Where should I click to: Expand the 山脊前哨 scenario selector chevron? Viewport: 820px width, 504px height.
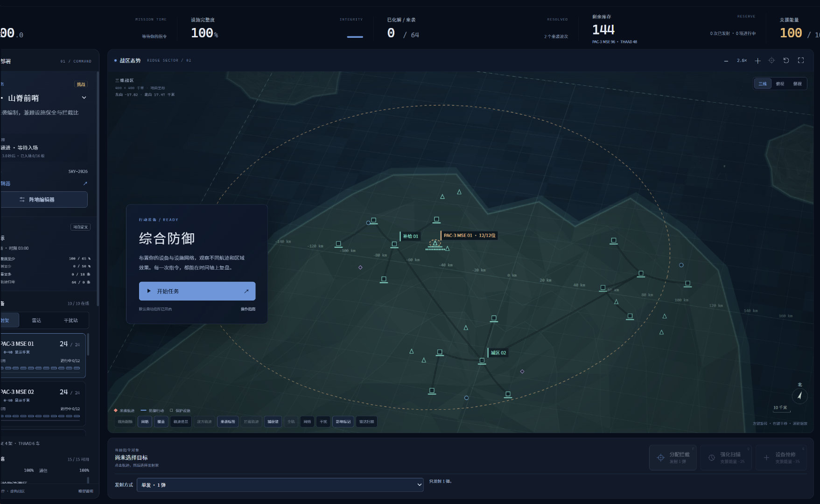pos(84,98)
